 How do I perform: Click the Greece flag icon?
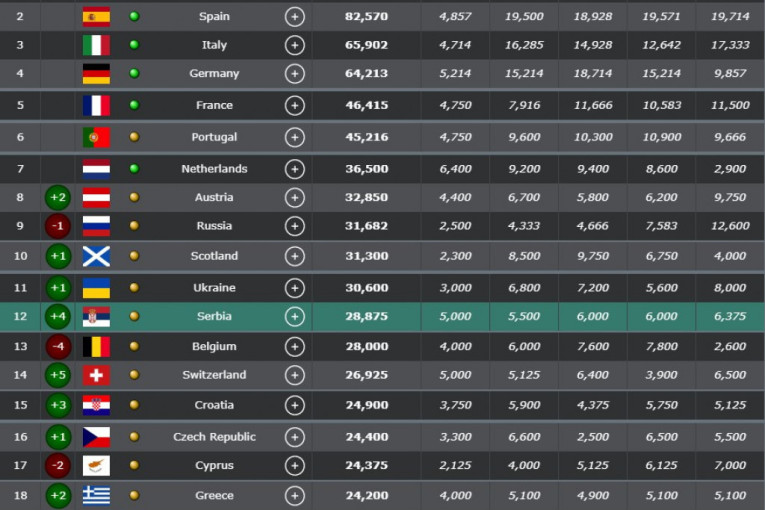tap(96, 495)
